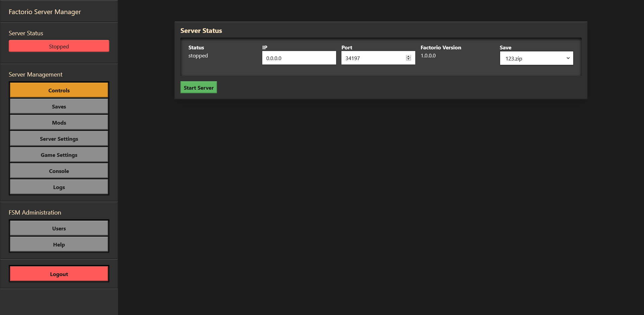The width and height of the screenshot is (644, 315).
Task: View the server Logs
Action: (x=59, y=187)
